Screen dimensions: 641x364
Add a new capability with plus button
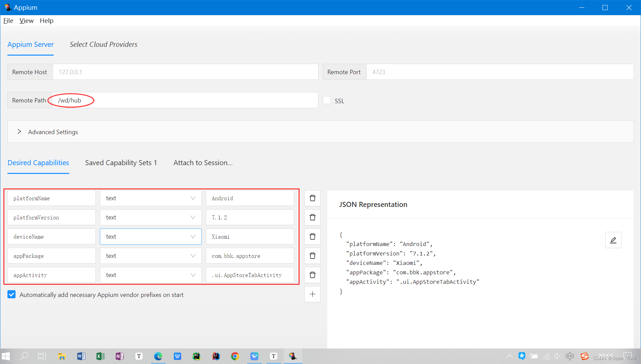click(312, 294)
